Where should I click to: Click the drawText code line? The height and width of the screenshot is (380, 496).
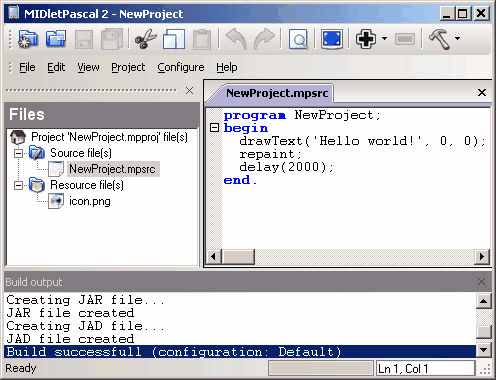coord(362,141)
